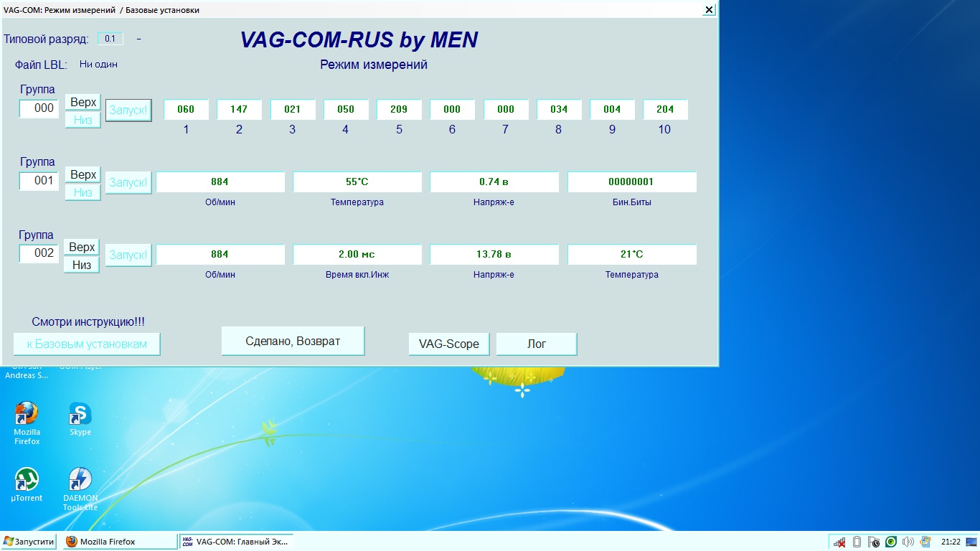The height and width of the screenshot is (551, 980).
Task: Click value 034 in field 8
Action: point(559,109)
